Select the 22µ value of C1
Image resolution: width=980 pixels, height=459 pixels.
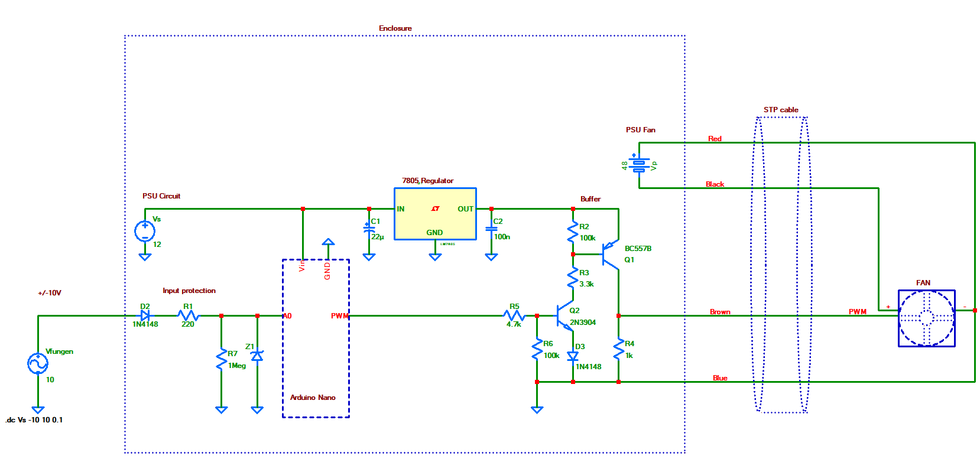[x=378, y=237]
